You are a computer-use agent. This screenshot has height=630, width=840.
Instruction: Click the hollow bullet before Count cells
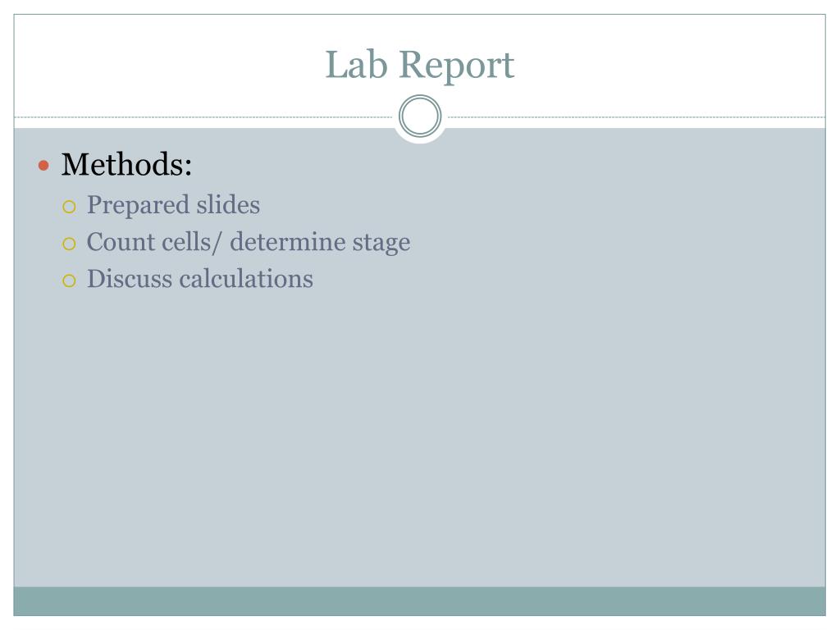69,244
